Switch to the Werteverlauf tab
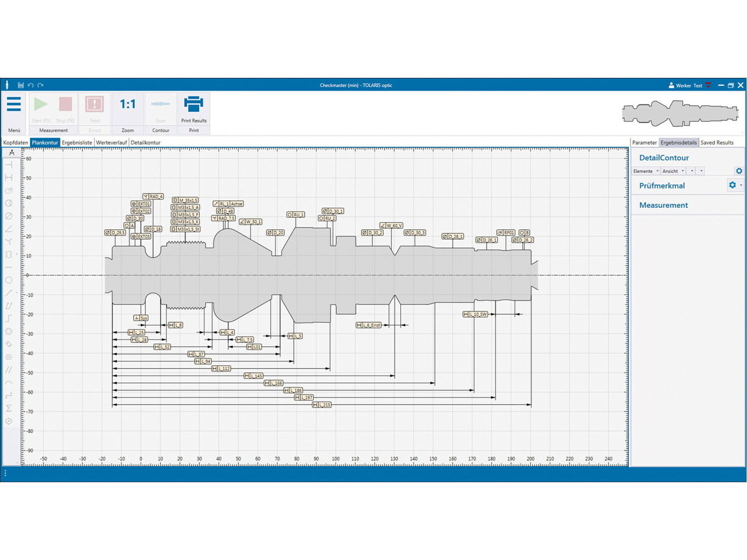Screen dimensions: 747x560 pyautogui.click(x=111, y=142)
